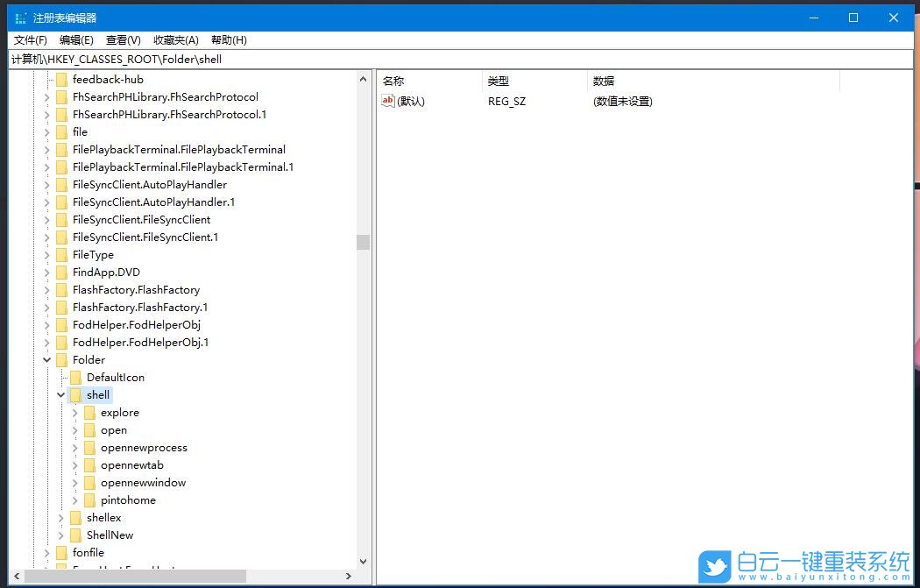
Task: Select the FindApp.DVD key
Action: [105, 272]
